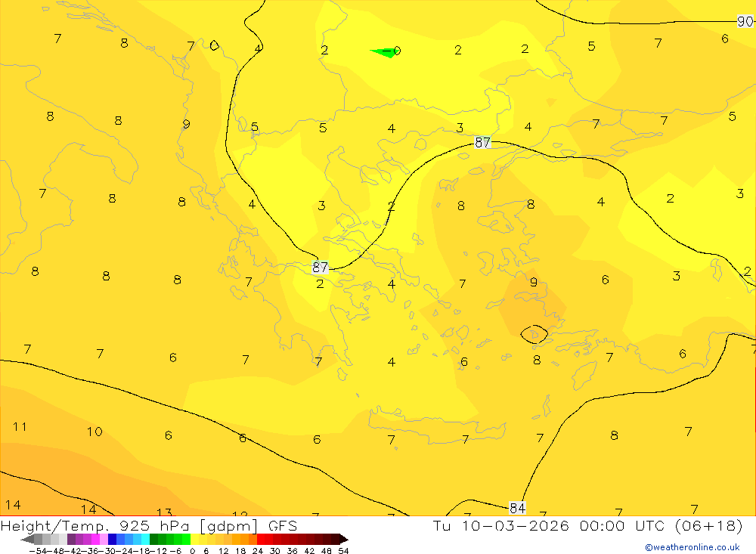Click the temperature value '11'

pyautogui.click(x=20, y=427)
